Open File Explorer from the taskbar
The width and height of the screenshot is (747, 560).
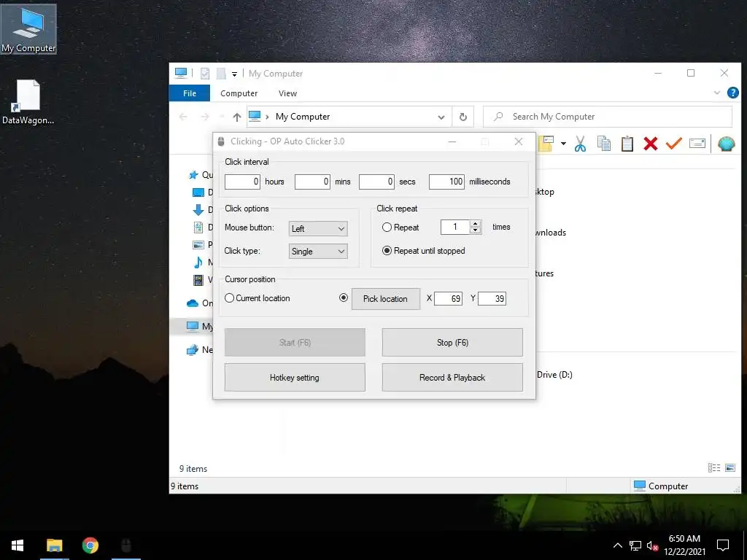point(54,545)
